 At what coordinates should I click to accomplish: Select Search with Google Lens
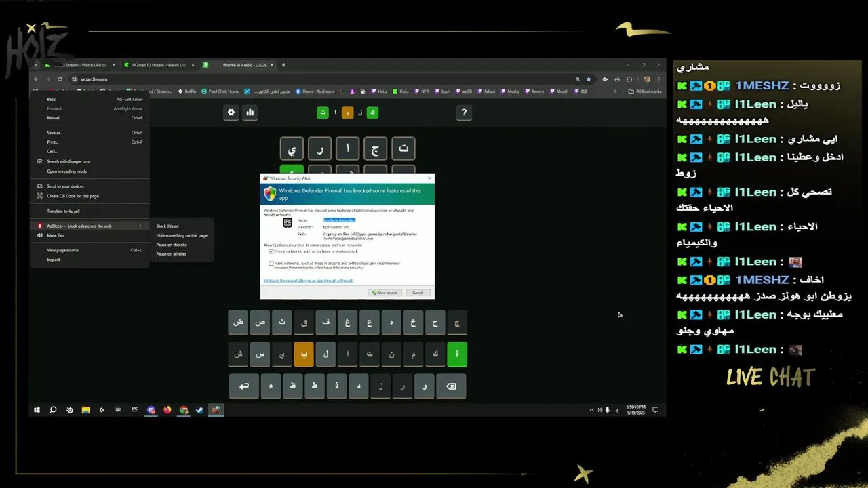click(90, 161)
